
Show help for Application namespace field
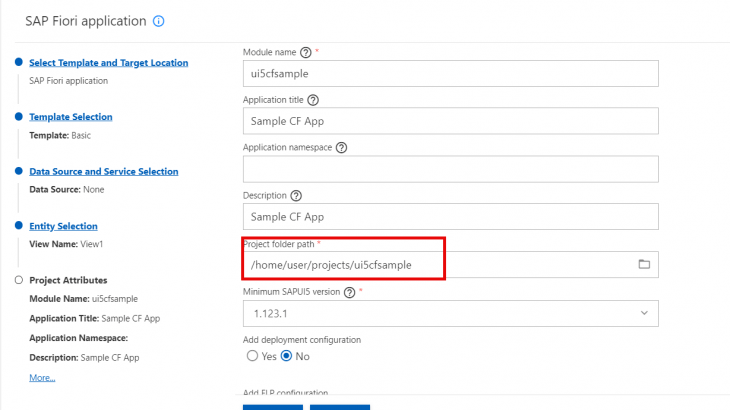(x=341, y=148)
